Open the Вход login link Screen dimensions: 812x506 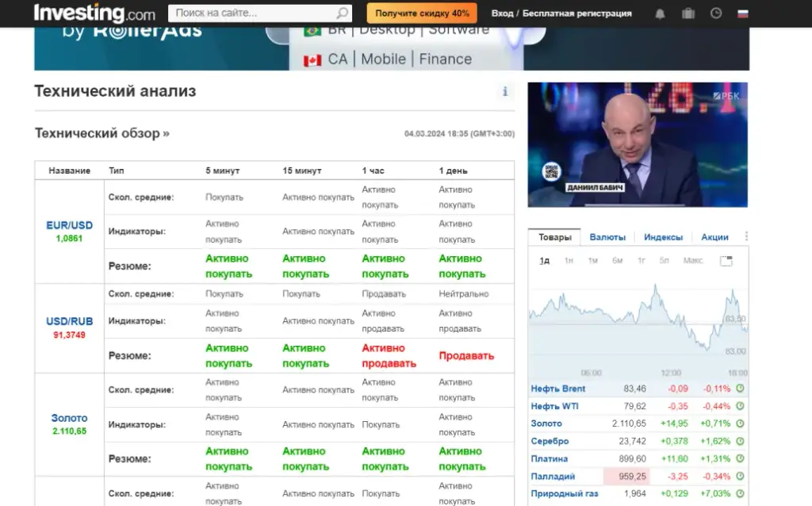502,13
